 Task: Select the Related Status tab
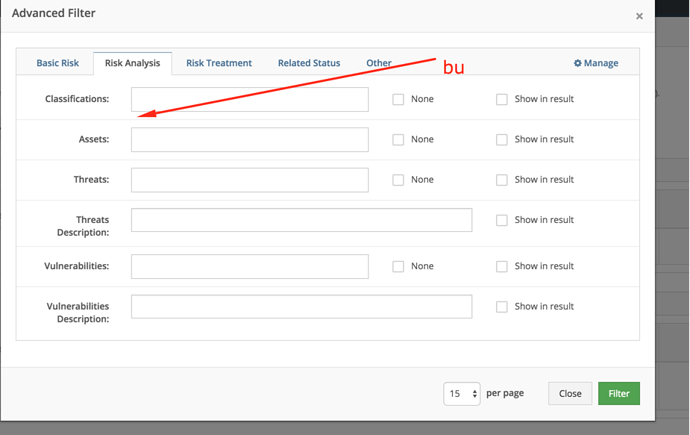tap(309, 63)
